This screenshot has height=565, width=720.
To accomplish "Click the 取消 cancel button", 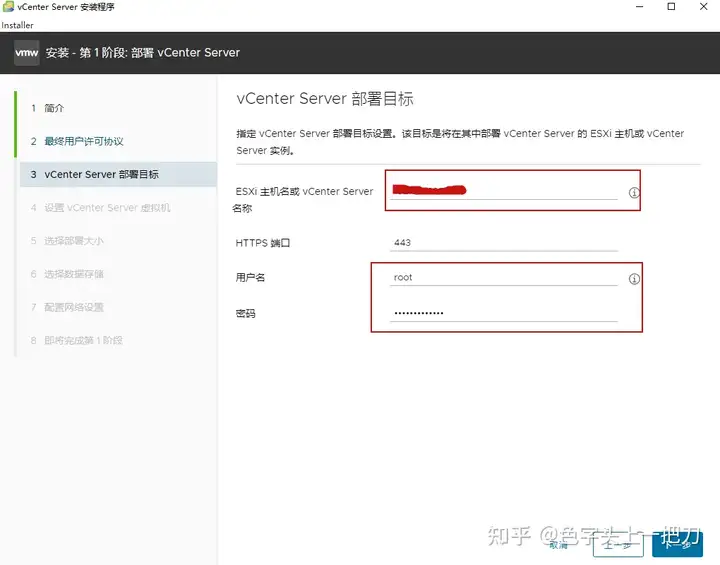I will click(x=559, y=545).
